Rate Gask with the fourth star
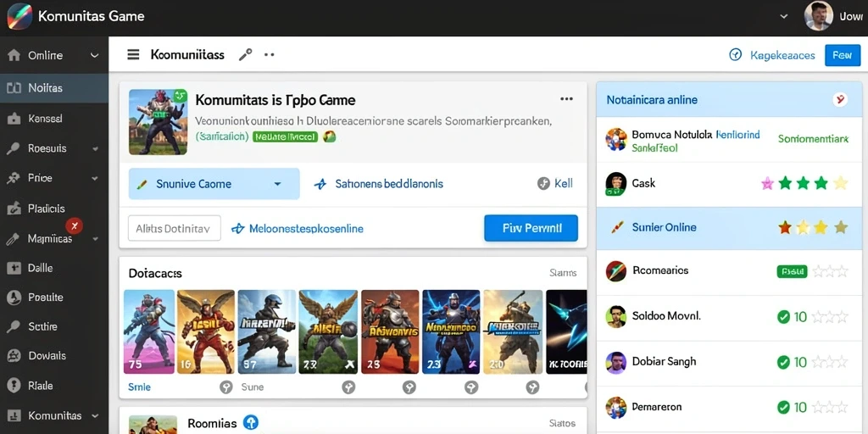This screenshot has height=434, width=868. tap(821, 183)
